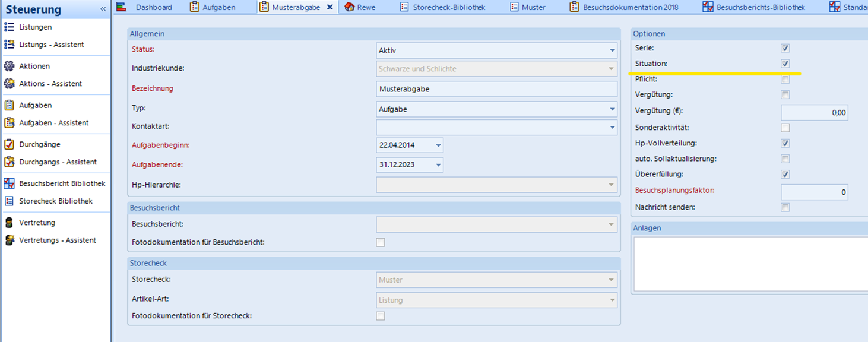This screenshot has height=342, width=868.
Task: Check Fotodokumentation für Besuchsbericht
Action: click(381, 242)
